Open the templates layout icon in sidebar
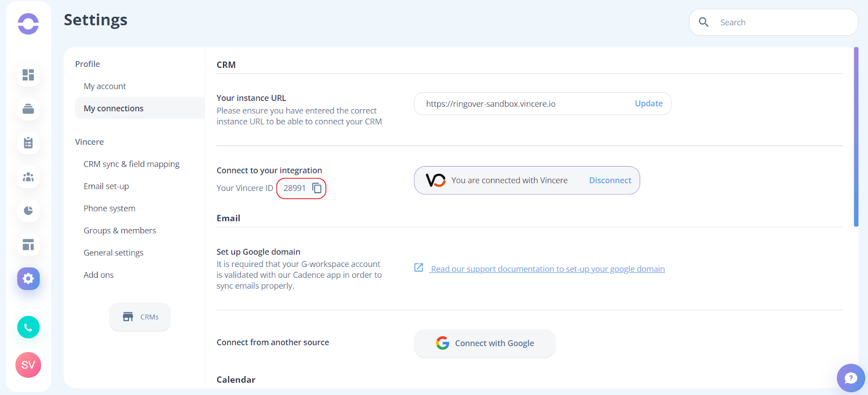Viewport: 868px width, 395px height. point(28,245)
